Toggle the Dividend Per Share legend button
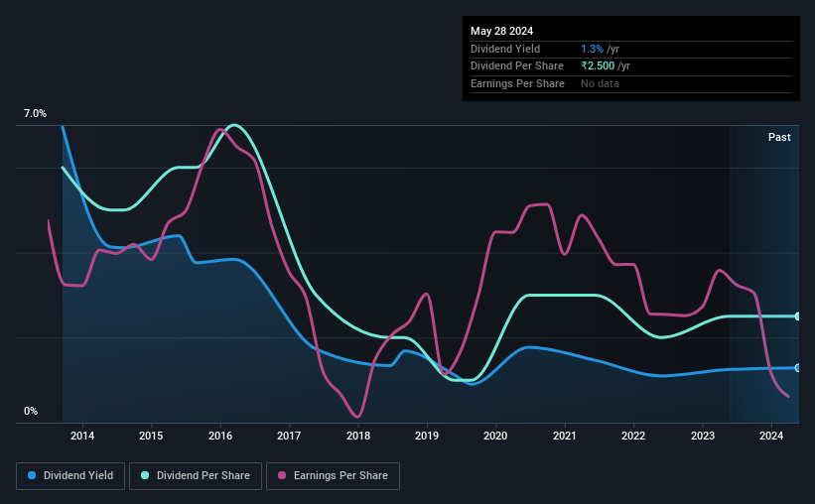This screenshot has width=815, height=504. [x=196, y=476]
